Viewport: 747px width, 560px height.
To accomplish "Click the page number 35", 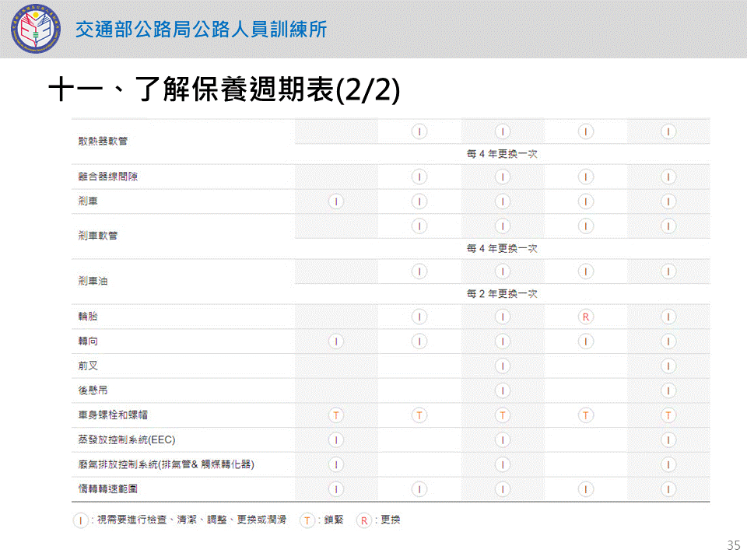I will (x=732, y=544).
